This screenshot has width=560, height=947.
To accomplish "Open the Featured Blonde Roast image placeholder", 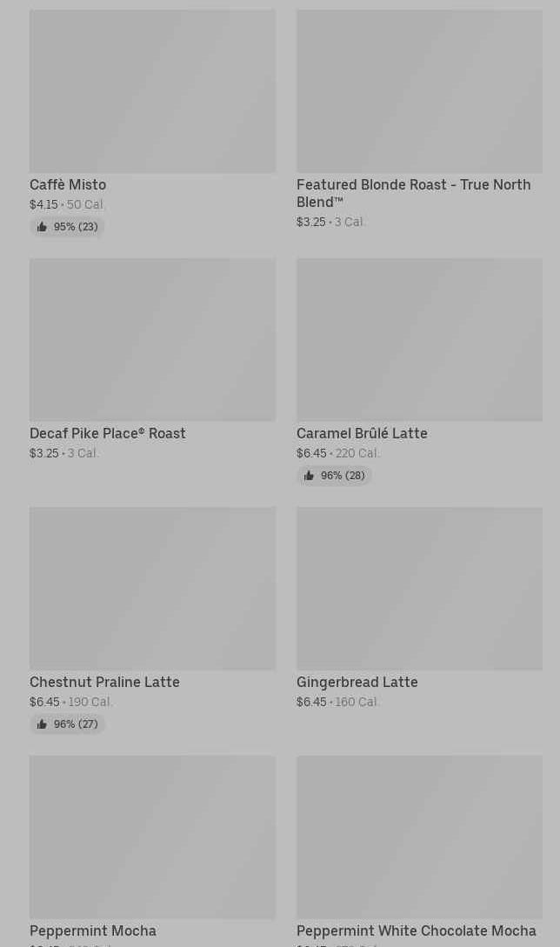I will pyautogui.click(x=419, y=91).
